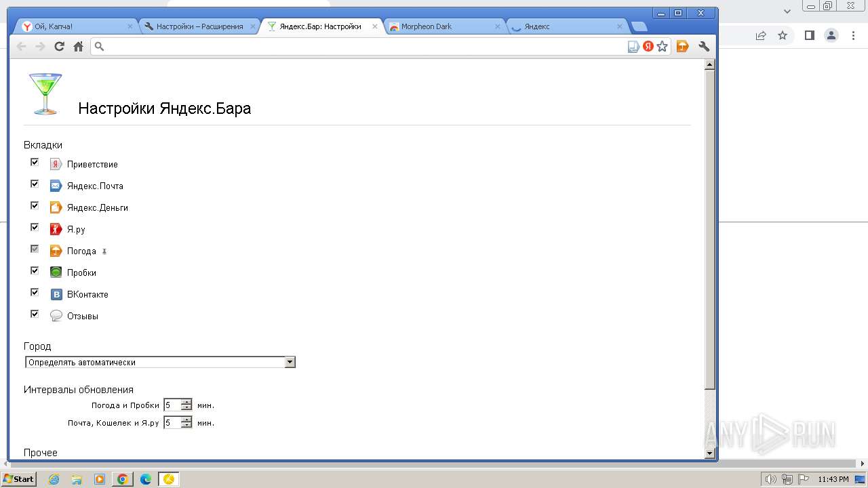
Task: Click the vertical scrollbar down arrow
Action: (x=710, y=453)
